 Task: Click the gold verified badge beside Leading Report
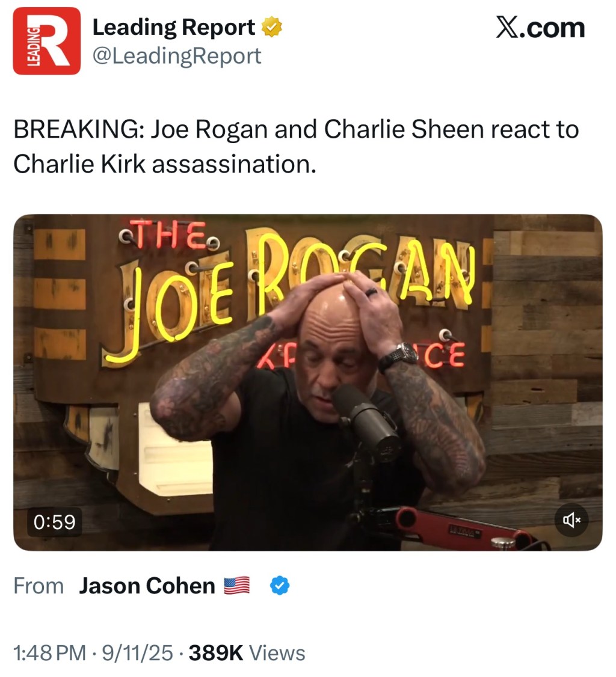(272, 27)
